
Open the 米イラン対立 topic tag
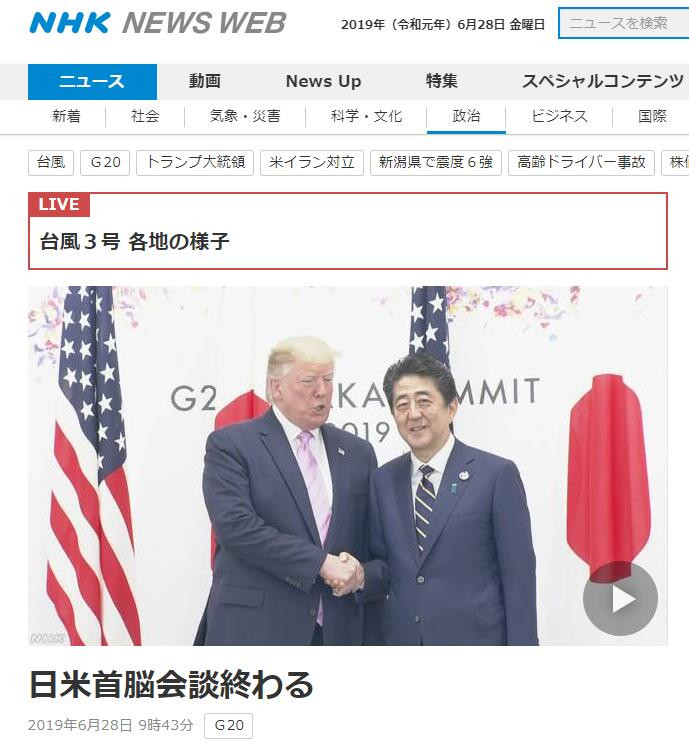pyautogui.click(x=312, y=162)
